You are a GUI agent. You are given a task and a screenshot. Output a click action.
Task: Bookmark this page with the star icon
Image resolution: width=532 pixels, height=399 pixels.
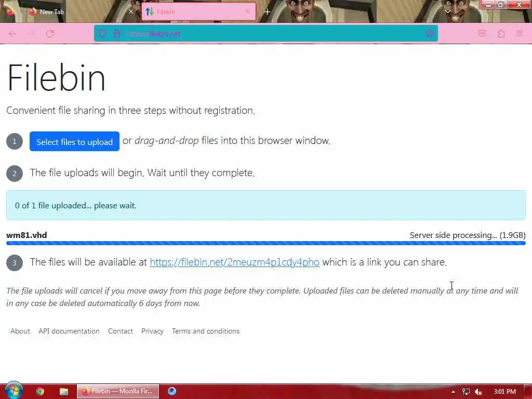[429, 34]
